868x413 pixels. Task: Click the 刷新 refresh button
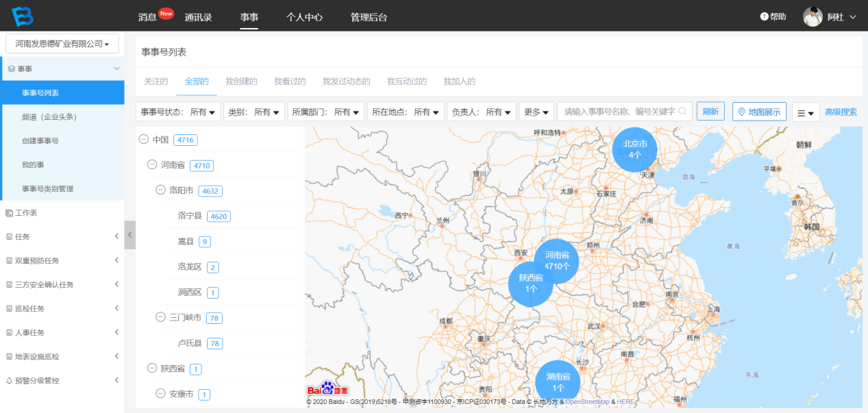coord(710,112)
